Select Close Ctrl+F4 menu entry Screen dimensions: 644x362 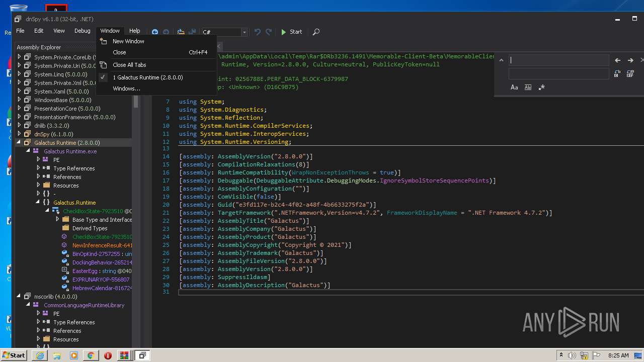click(x=156, y=52)
